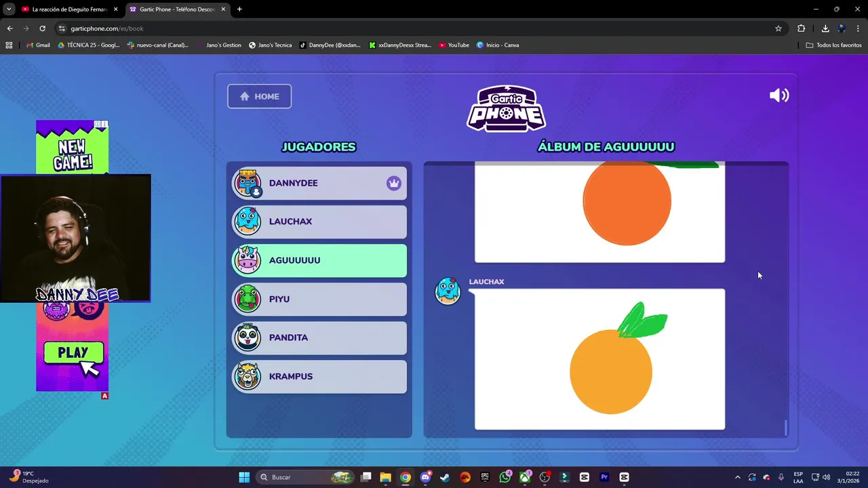Open Xbox app from the taskbar

[x=525, y=477]
